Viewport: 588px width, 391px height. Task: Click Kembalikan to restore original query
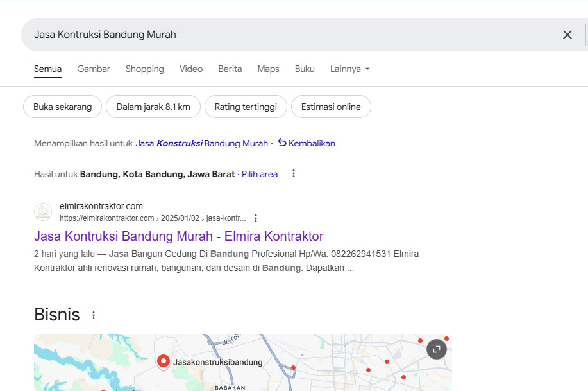point(312,143)
